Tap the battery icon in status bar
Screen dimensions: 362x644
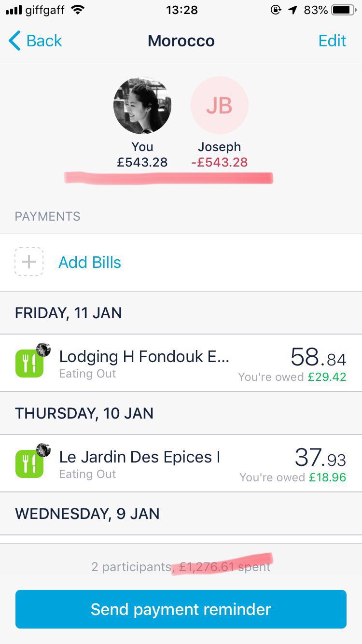click(x=343, y=10)
